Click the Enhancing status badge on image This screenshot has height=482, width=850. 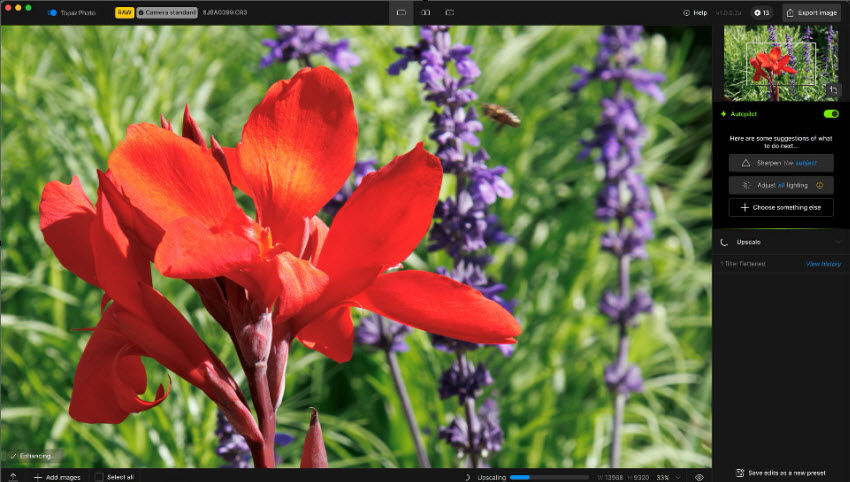click(x=31, y=456)
